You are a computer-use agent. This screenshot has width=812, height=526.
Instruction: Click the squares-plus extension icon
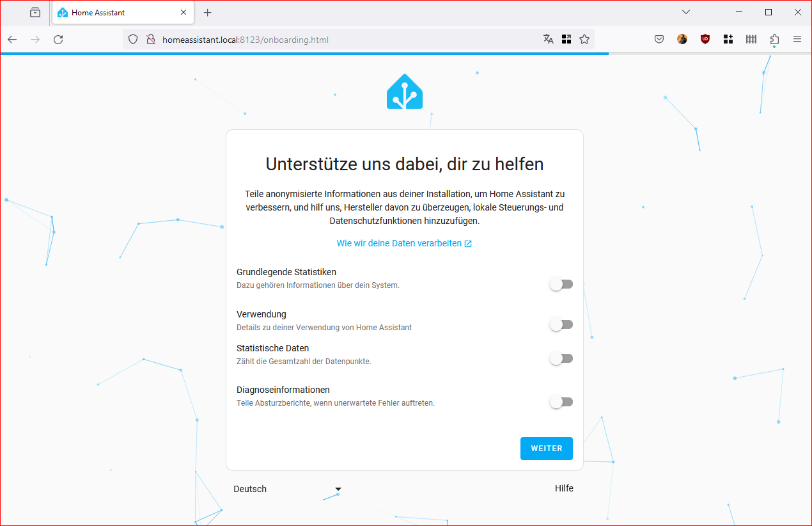(728, 40)
